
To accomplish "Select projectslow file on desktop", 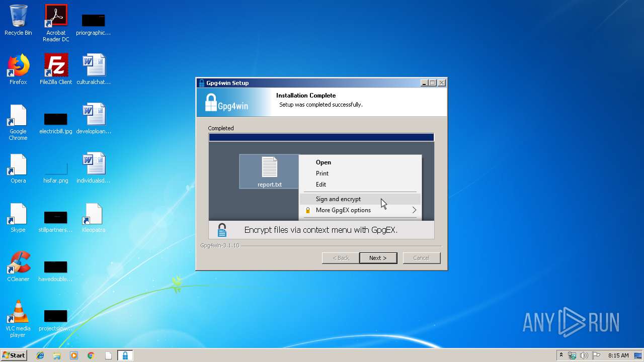I will coord(56,320).
